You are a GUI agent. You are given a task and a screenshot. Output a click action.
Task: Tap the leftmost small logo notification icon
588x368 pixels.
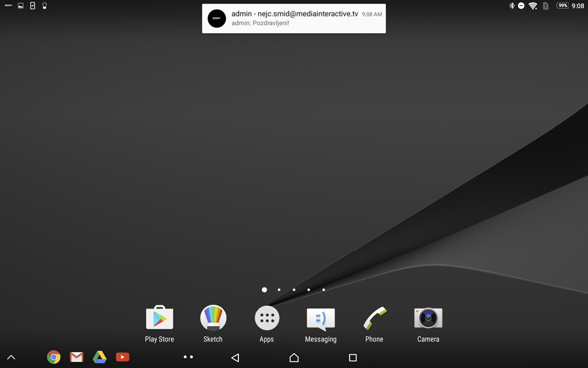[8, 5]
